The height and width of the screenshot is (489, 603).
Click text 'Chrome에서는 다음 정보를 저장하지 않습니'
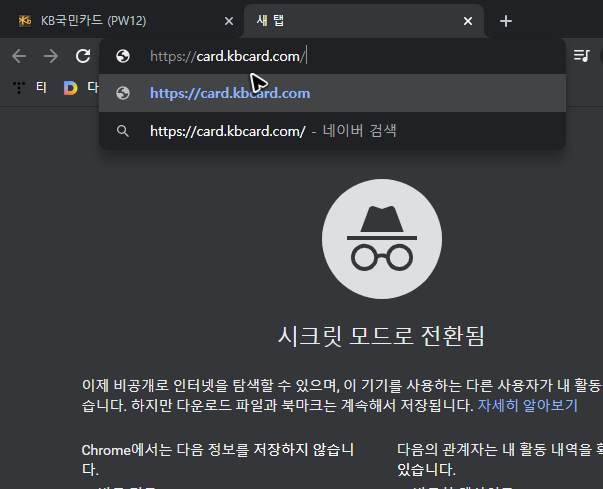pyautogui.click(x=218, y=450)
